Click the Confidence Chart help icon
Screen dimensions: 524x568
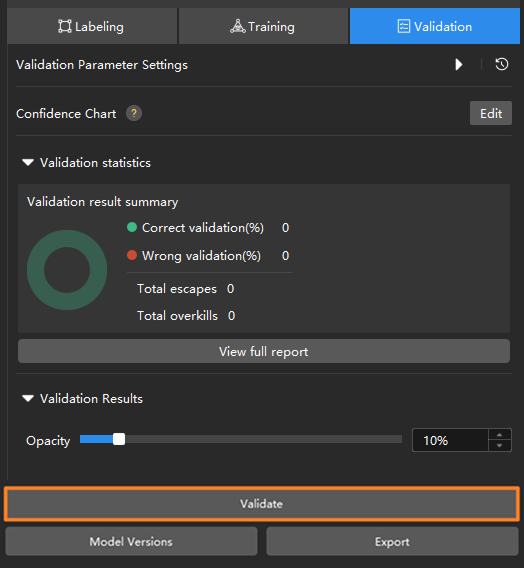coord(134,114)
